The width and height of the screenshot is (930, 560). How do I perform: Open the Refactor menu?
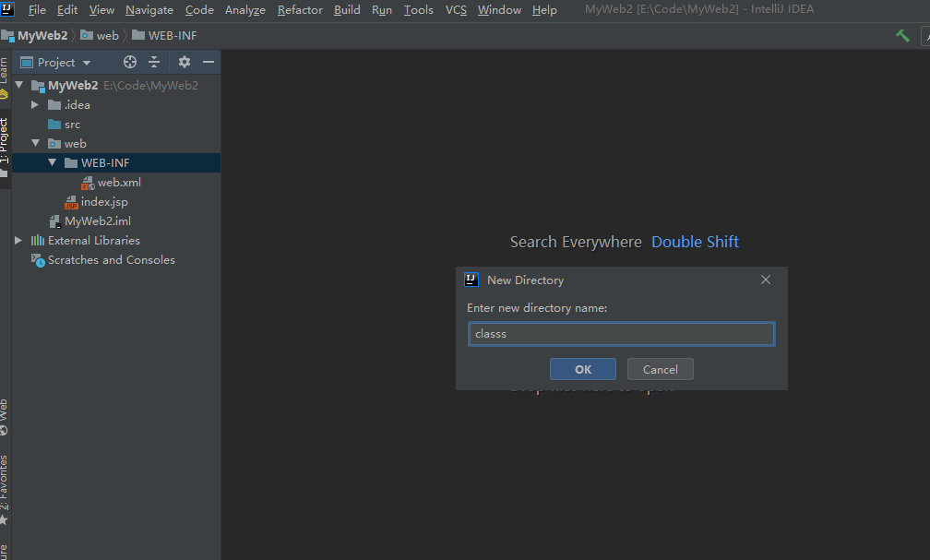point(300,10)
